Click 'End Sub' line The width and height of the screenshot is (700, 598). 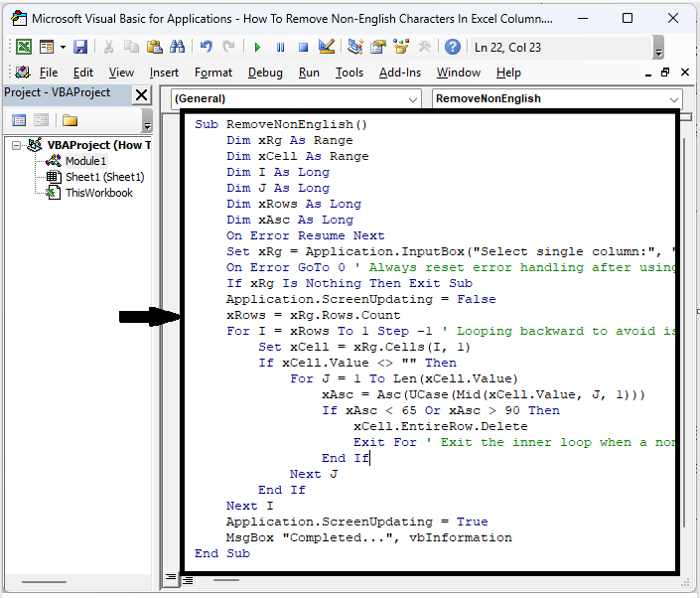[221, 553]
